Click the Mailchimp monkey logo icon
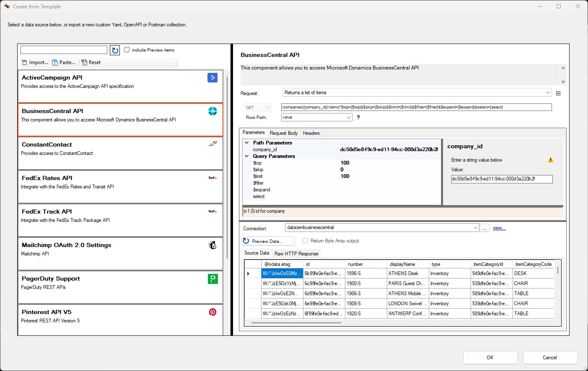The height and width of the screenshot is (371, 588). [x=212, y=245]
